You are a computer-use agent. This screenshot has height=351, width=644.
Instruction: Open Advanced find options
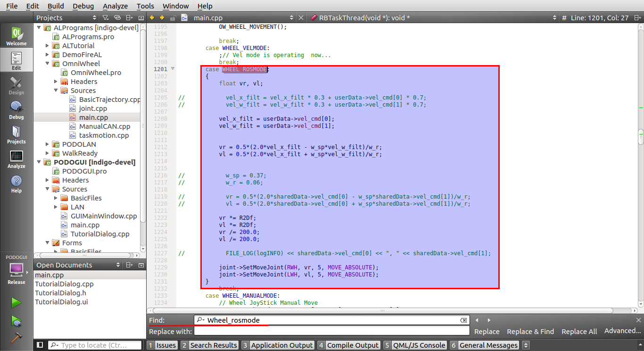point(623,331)
